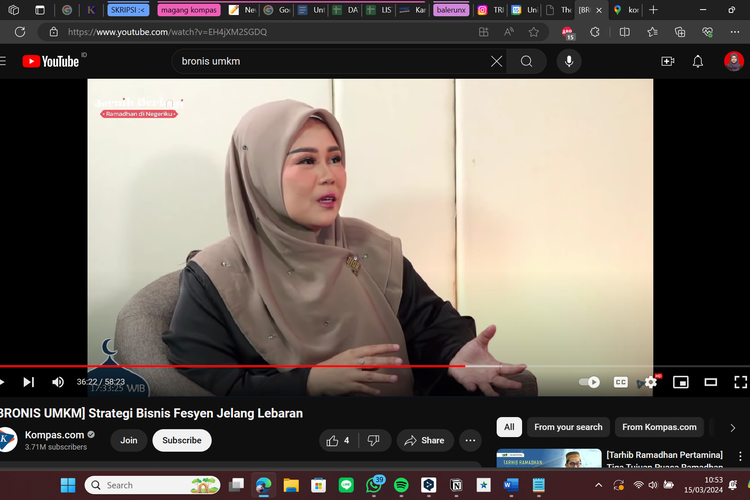Open Microsoft Word from the taskbar
The height and width of the screenshot is (500, 750).
(511, 485)
